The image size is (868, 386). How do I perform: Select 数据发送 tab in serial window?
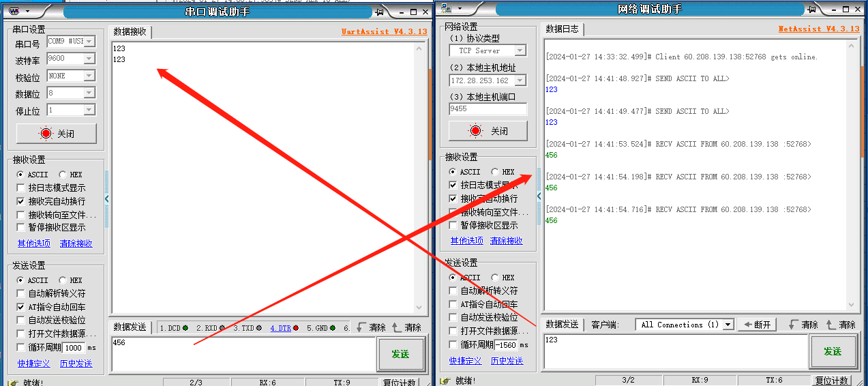(130, 327)
